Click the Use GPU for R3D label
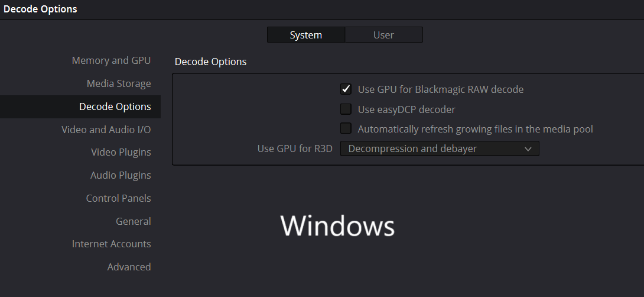Viewport: 644px width, 297px height. [295, 148]
